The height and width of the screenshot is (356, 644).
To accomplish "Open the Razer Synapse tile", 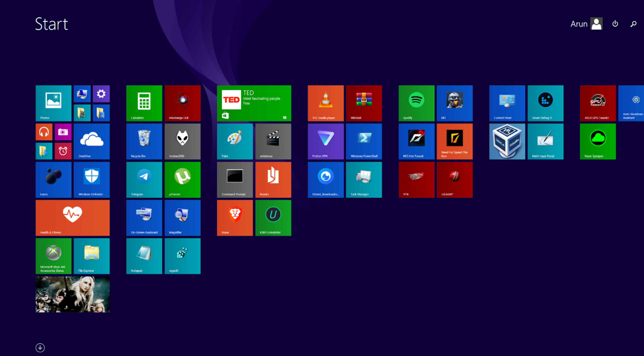I will [598, 141].
